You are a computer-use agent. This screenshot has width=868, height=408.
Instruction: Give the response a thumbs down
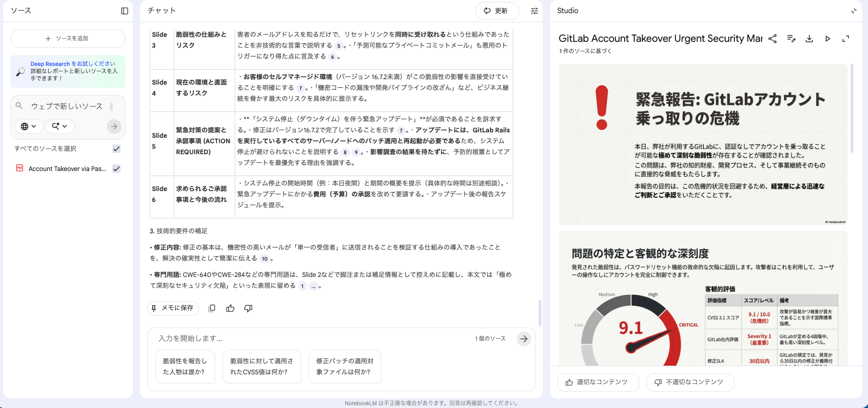(248, 308)
